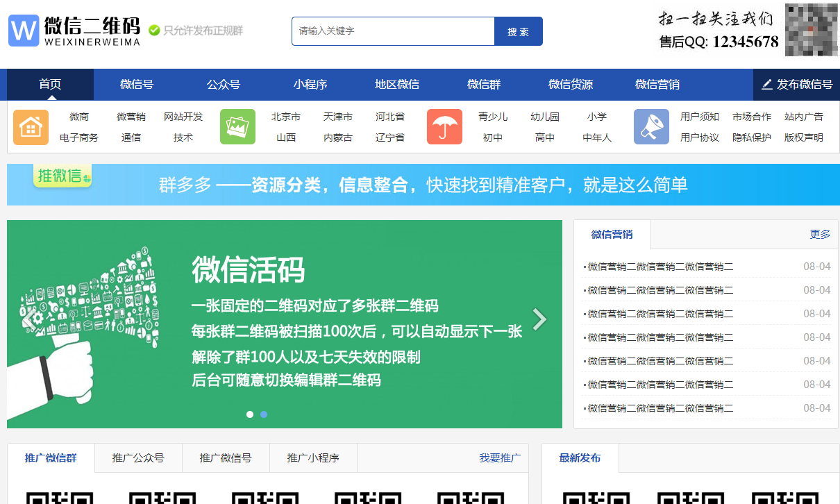Focus the keyword search input field
The image size is (840, 504).
click(393, 31)
